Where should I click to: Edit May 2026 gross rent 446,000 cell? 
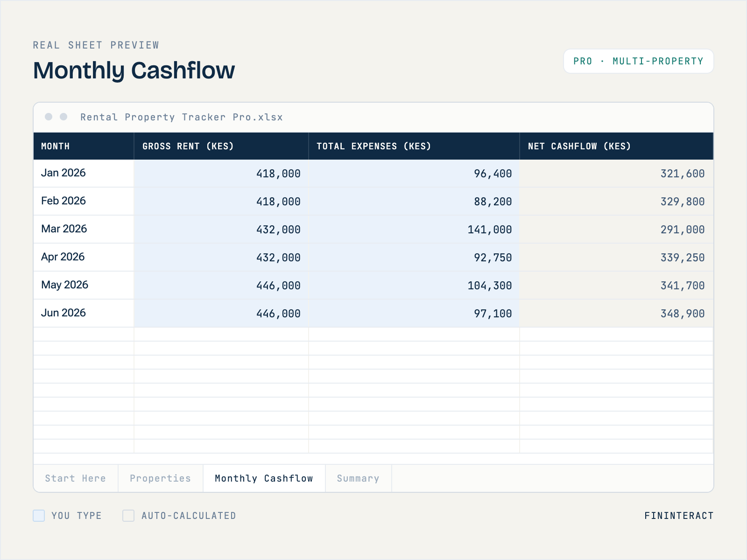point(221,285)
